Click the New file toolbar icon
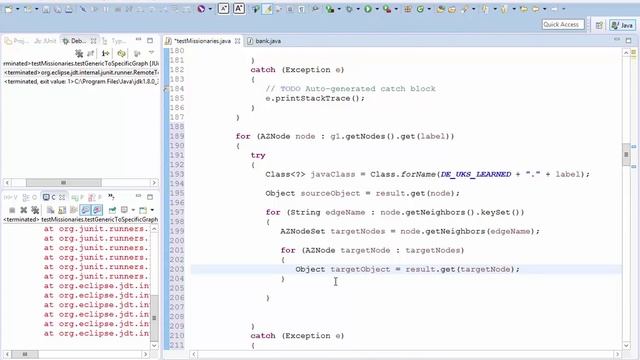The width and height of the screenshot is (640, 360). click(x=8, y=9)
